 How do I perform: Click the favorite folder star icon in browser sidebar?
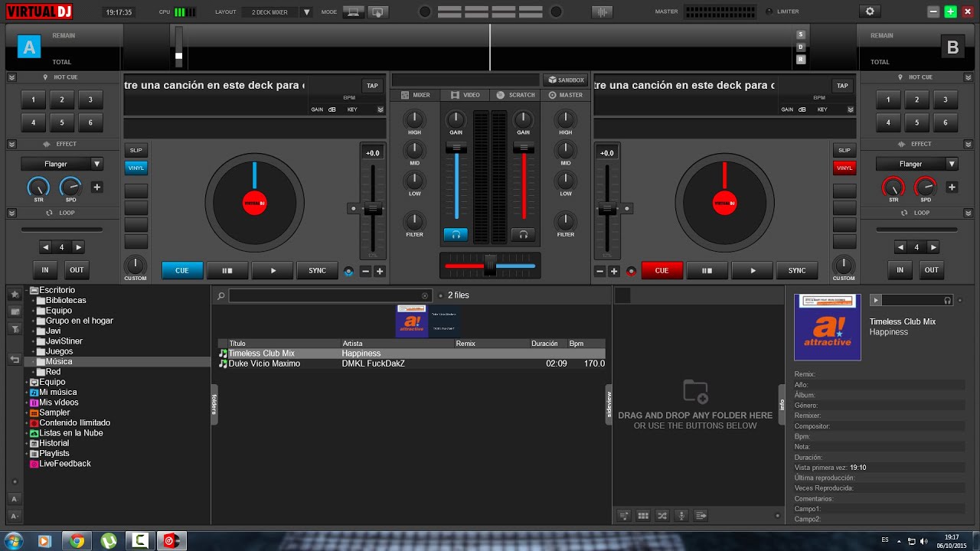(14, 294)
